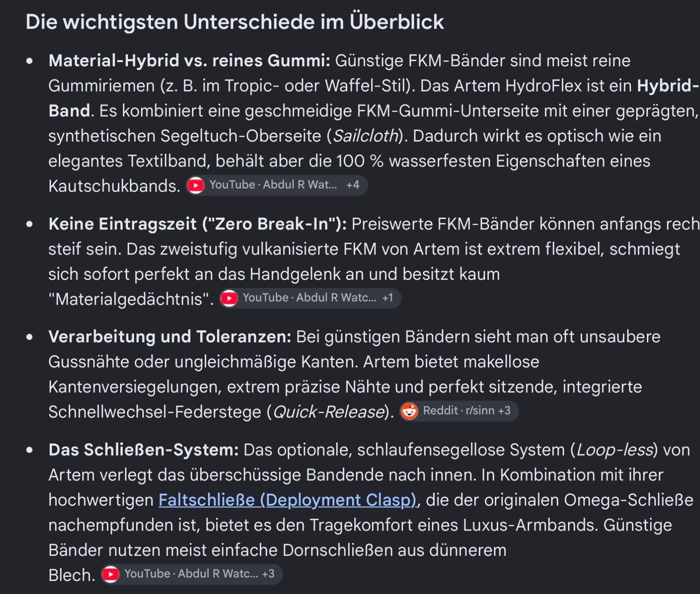Click the YouTube icon after 'Blech.'
Image resolution: width=700 pixels, height=594 pixels.
click(110, 574)
